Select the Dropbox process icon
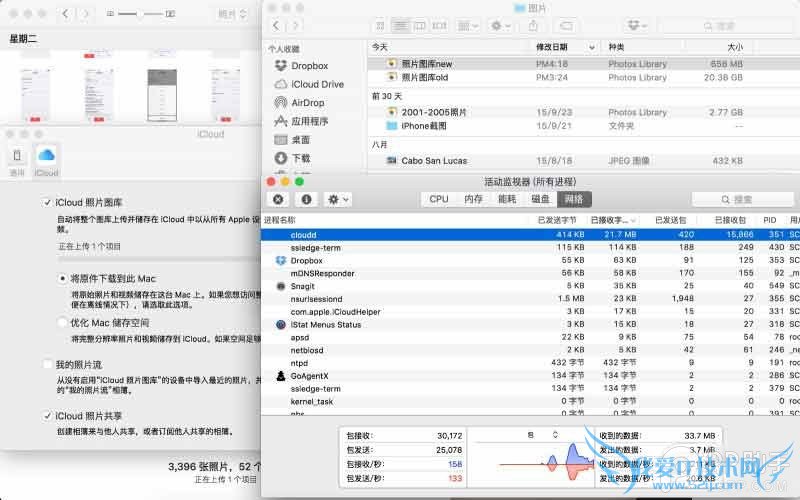This screenshot has width=800, height=500. tap(281, 261)
